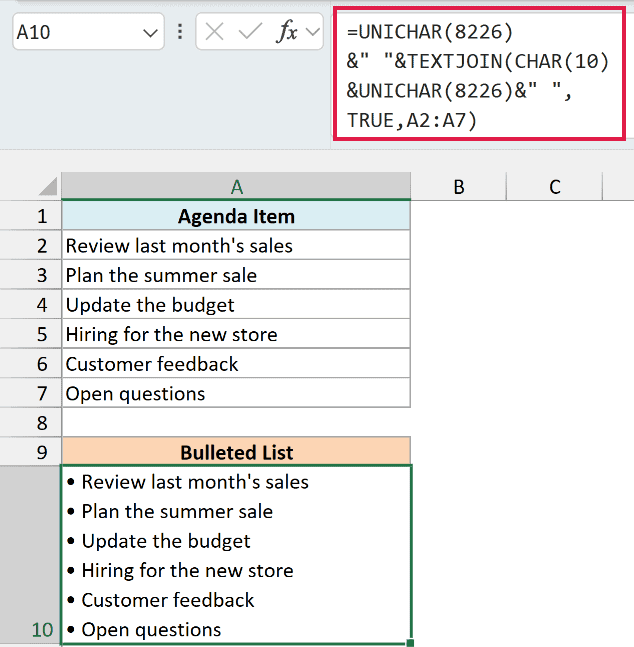Select row 10 header
634x647 pixels.
[x=31, y=555]
